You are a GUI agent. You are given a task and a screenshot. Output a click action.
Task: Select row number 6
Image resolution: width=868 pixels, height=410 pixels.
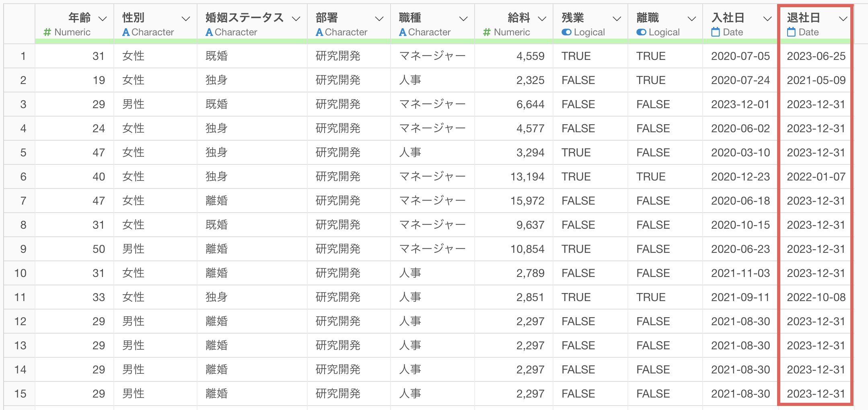click(x=23, y=177)
